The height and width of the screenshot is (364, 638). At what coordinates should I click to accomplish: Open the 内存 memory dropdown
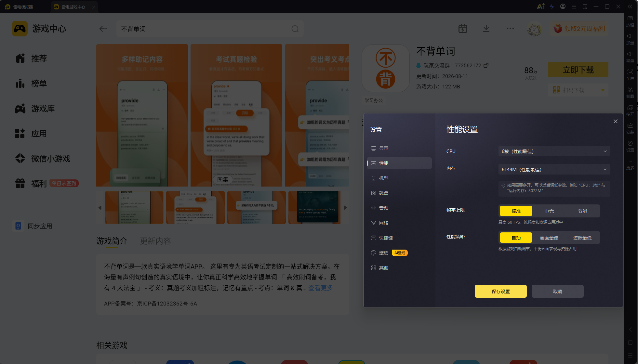tap(554, 169)
